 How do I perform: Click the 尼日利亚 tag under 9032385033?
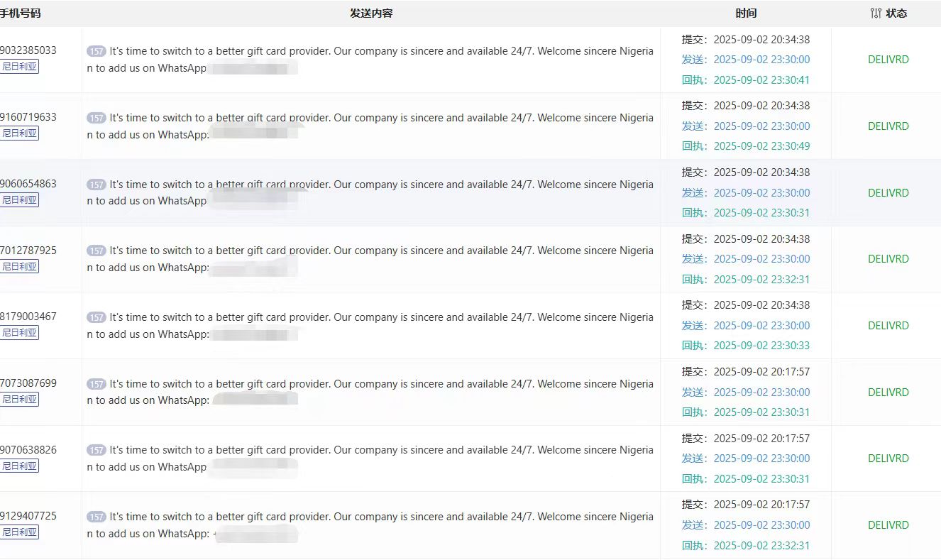click(20, 67)
